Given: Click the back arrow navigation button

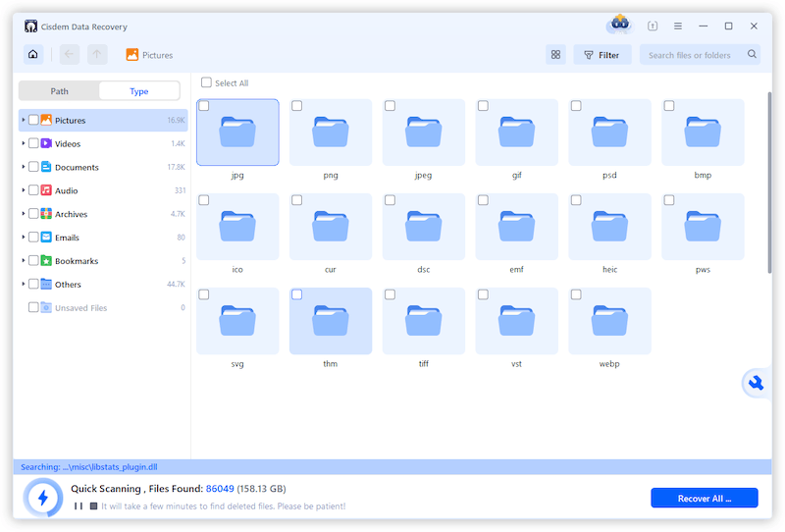Looking at the screenshot, I should click(69, 55).
